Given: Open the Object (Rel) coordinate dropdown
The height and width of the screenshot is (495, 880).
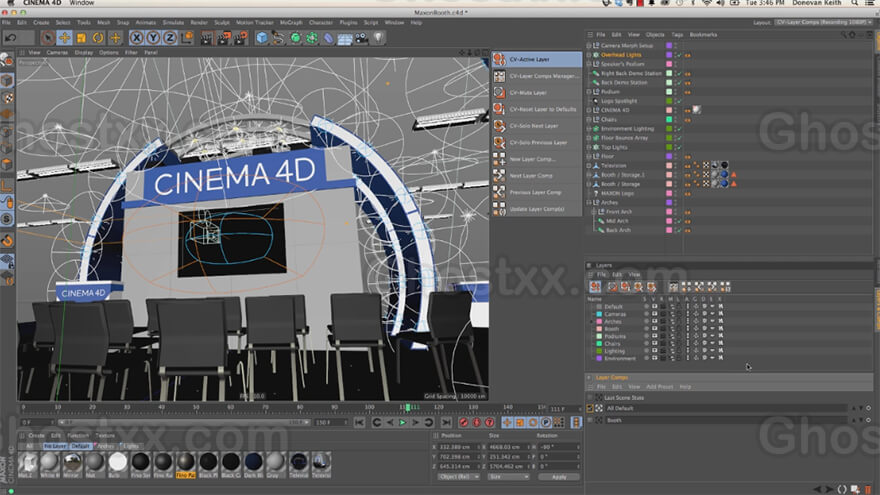Looking at the screenshot, I should (458, 476).
